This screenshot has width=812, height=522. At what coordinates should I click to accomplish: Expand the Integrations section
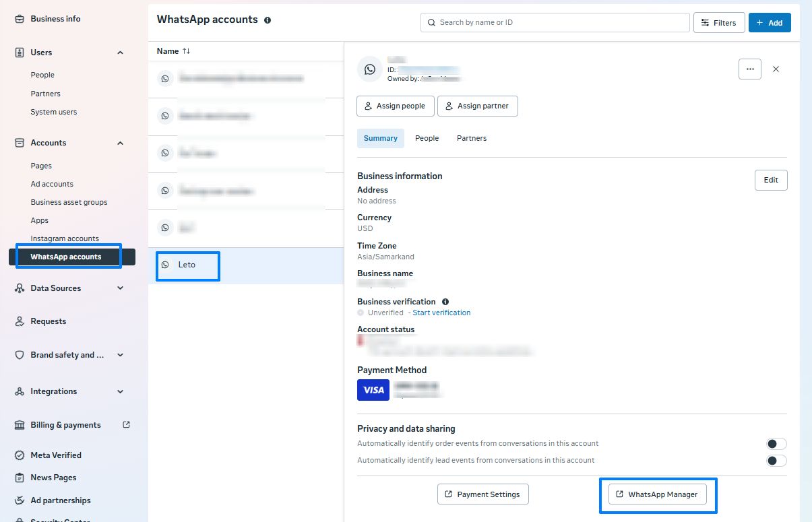coord(121,391)
